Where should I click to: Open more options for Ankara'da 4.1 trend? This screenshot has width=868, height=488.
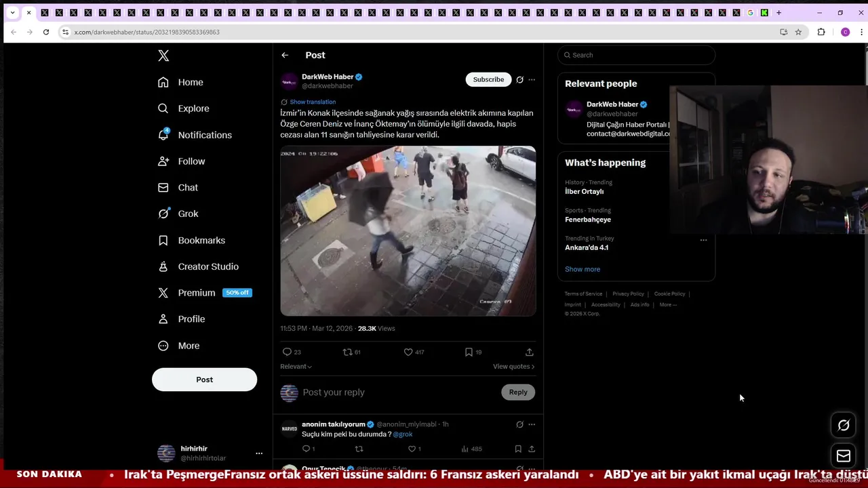703,240
